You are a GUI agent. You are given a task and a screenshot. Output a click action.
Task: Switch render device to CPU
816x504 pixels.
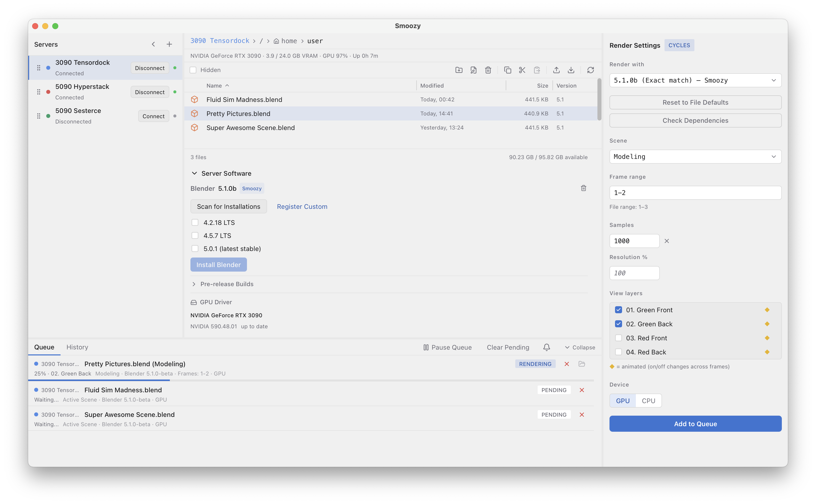click(648, 401)
